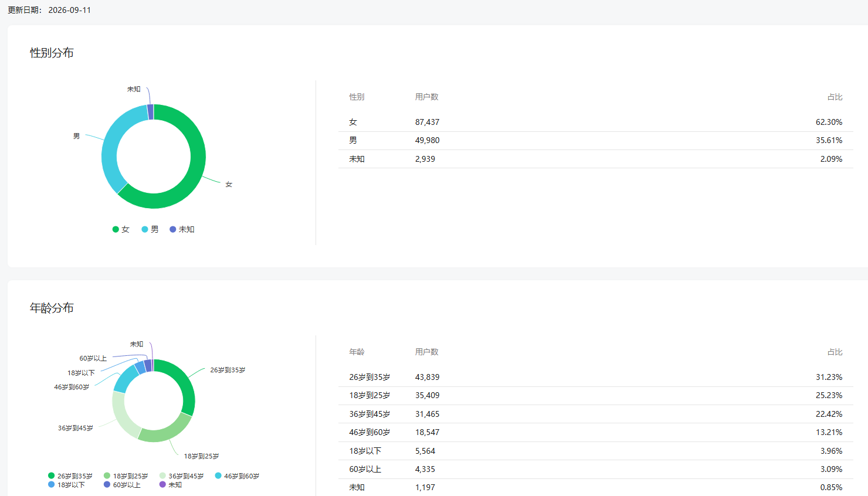This screenshot has height=496, width=868.
Task: Select the 46岁到60岁 table row
Action: coord(596,432)
